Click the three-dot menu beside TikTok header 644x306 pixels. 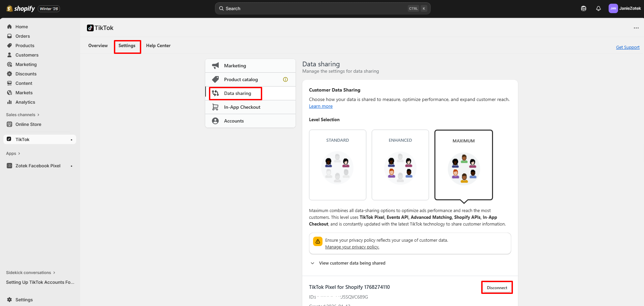point(636,28)
